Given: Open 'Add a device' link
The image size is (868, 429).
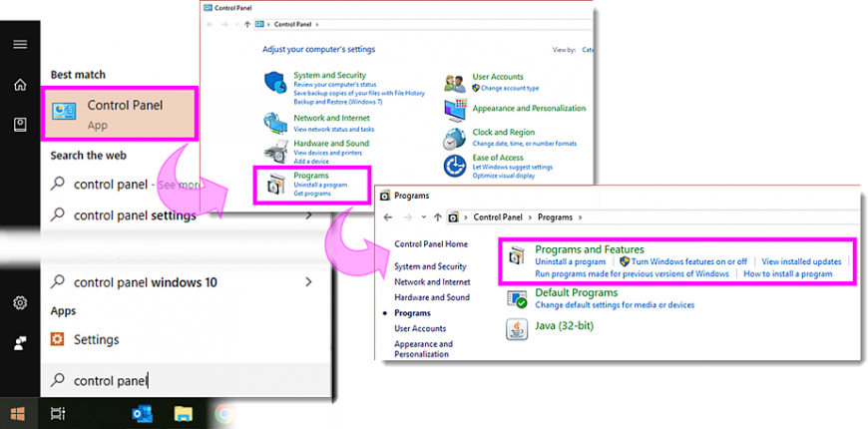Looking at the screenshot, I should 311,161.
